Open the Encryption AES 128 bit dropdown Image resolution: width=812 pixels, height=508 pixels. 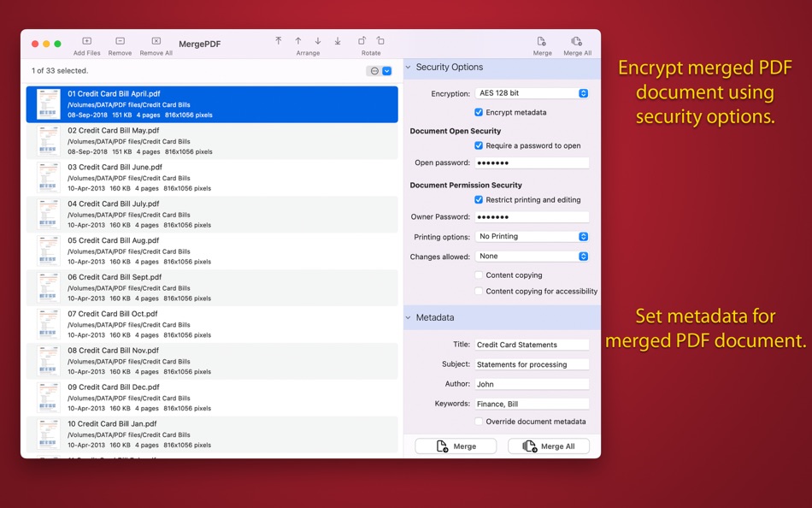pos(532,93)
